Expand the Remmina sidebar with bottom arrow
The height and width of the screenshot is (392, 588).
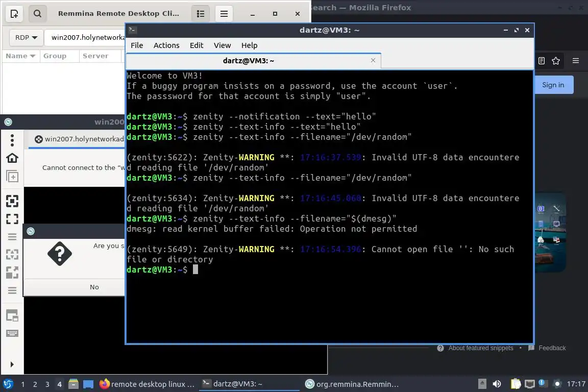click(x=12, y=364)
